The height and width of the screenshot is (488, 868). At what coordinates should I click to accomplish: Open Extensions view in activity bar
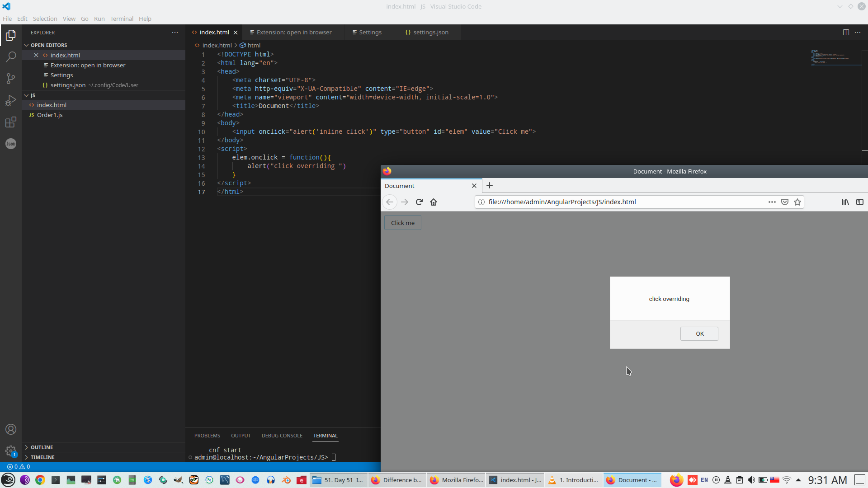pos(11,122)
